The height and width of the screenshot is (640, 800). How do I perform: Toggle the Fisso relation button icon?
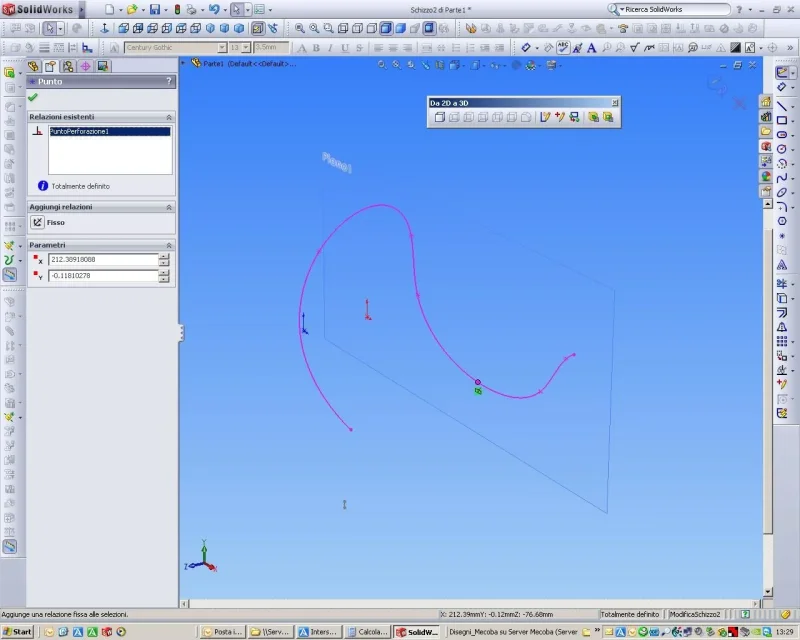coord(37,223)
